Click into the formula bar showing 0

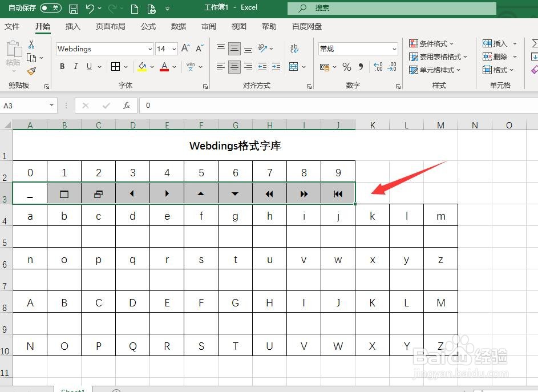[x=339, y=106]
